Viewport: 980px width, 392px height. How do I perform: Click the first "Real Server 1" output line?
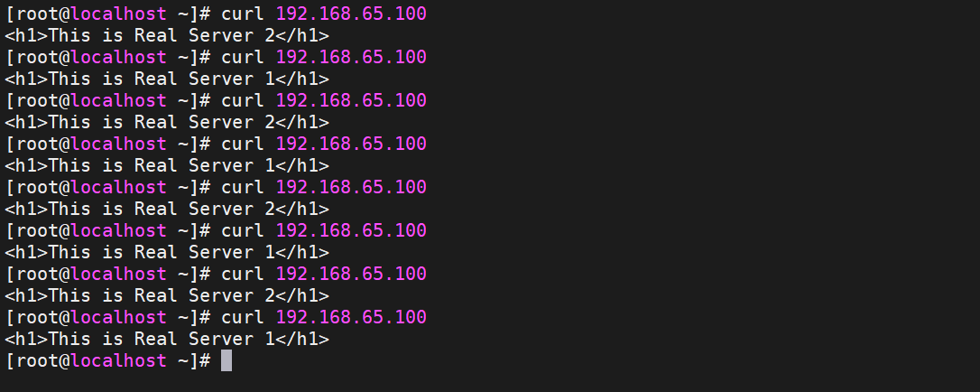[167, 79]
